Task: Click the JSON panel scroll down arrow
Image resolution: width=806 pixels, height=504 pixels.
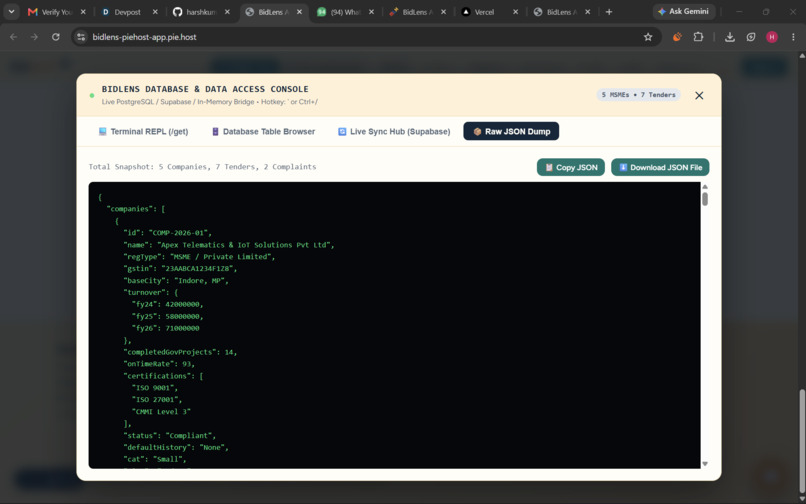Action: [705, 464]
